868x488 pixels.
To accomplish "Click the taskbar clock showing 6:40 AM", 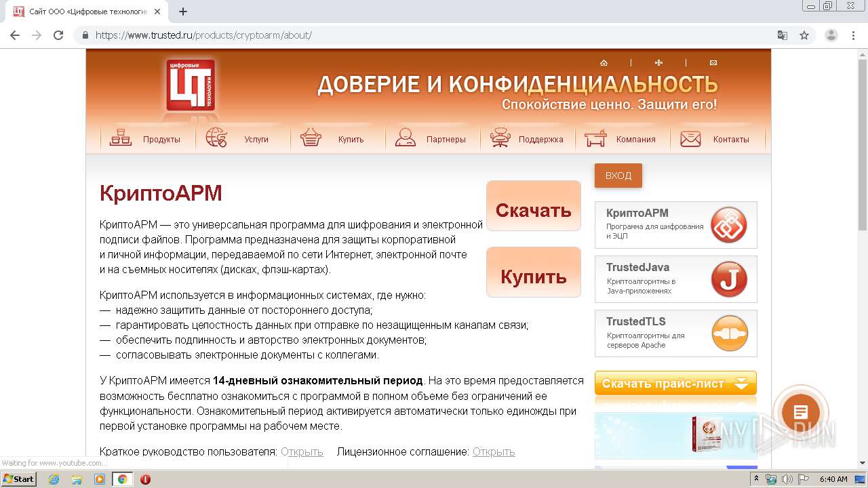I will point(833,479).
